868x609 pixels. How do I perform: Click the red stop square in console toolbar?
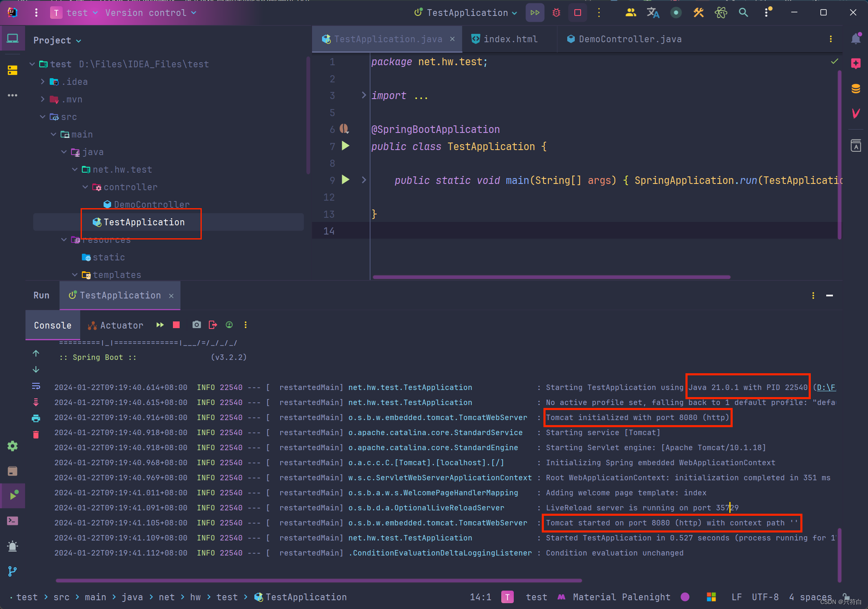click(x=176, y=325)
